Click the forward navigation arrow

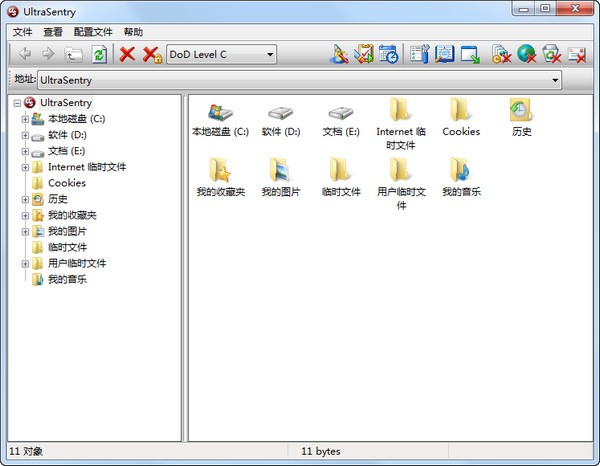[48, 54]
